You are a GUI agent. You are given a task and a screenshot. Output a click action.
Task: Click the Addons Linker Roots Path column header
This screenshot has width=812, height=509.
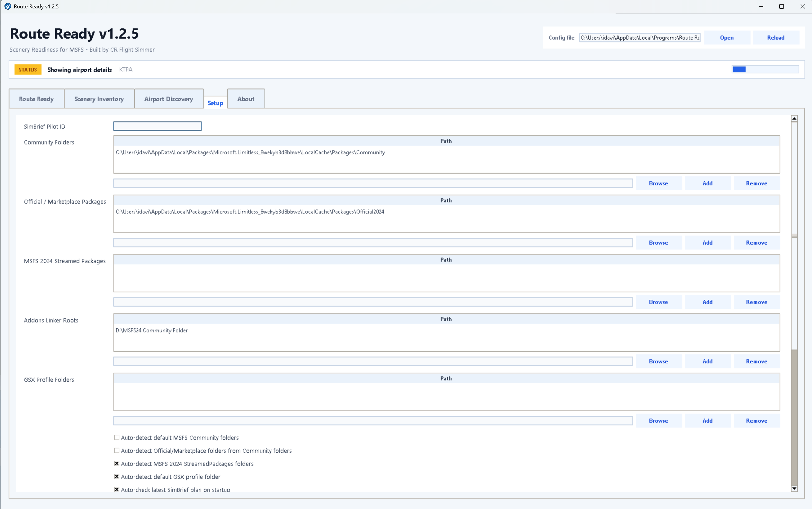pyautogui.click(x=446, y=319)
